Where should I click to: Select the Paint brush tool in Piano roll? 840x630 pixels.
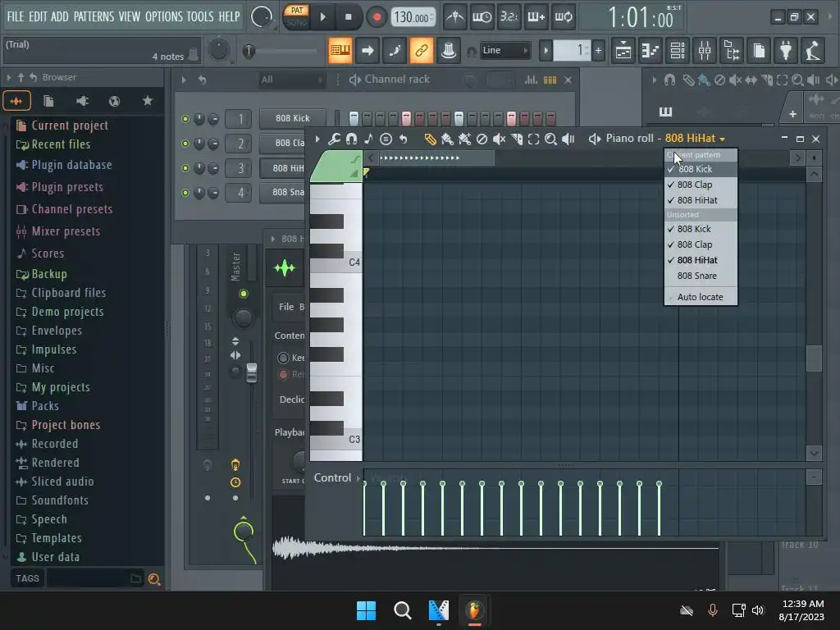pos(447,139)
